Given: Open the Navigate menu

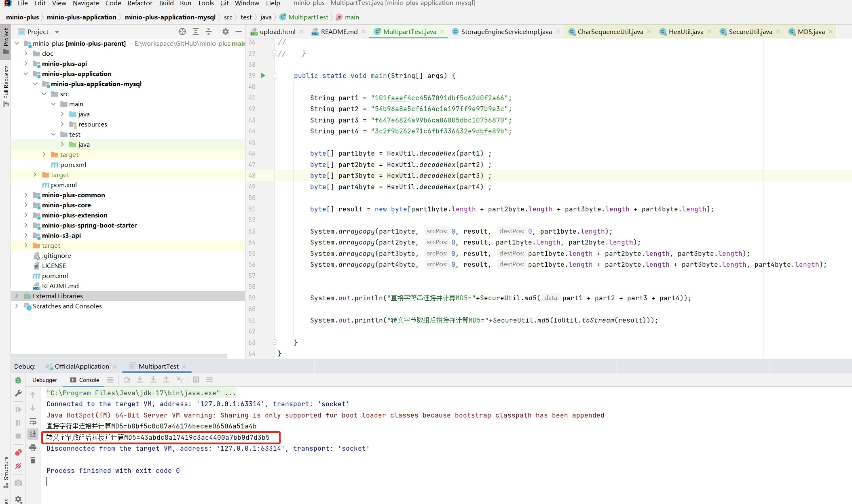Looking at the screenshot, I should [86, 3].
